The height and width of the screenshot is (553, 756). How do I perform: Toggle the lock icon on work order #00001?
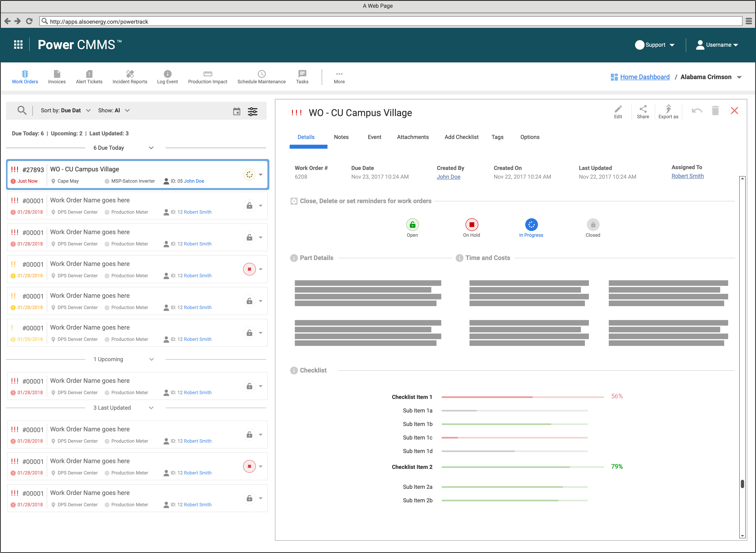(249, 205)
